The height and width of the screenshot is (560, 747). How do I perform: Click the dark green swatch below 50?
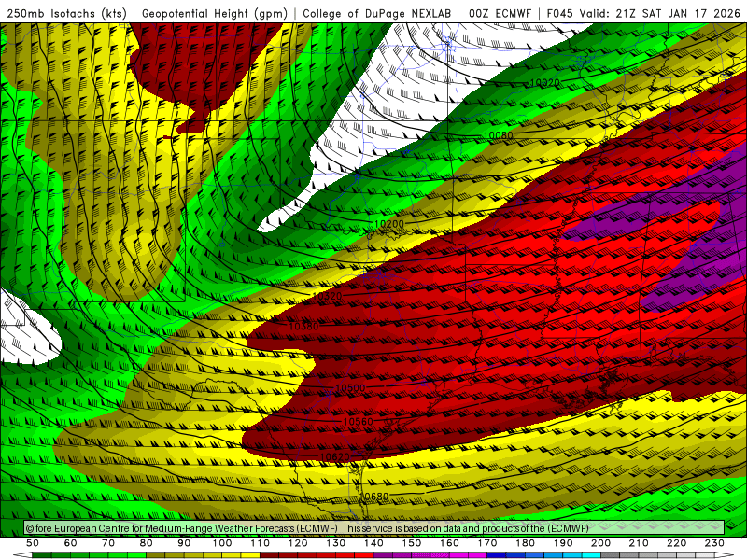[42, 555]
